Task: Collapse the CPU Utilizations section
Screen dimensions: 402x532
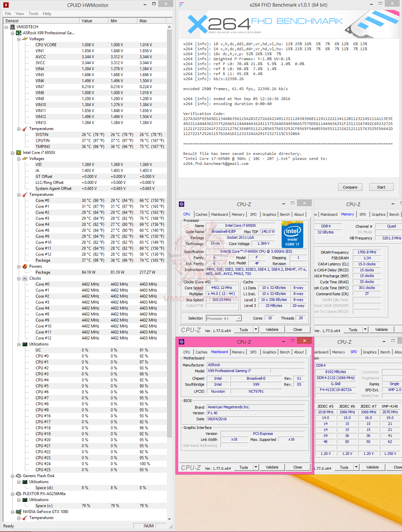Action: pyautogui.click(x=19, y=344)
